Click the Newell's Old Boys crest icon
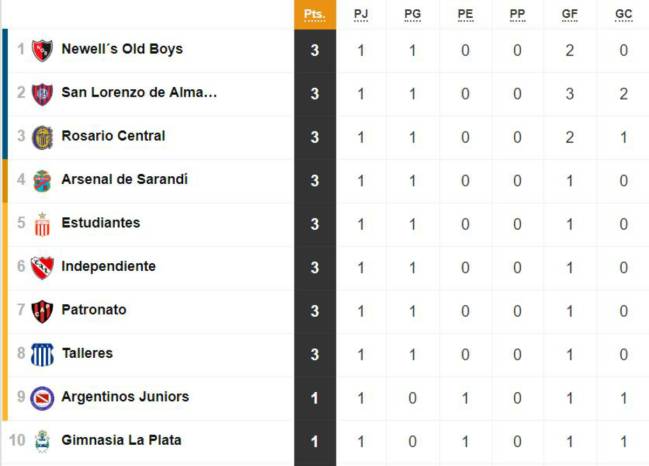Screen dimensions: 649x466 tap(42, 50)
